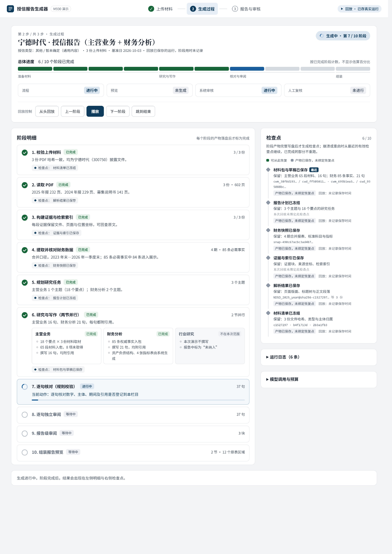Click the 检查点: 材料包与草稿已保存 chip under stage 6
392x554 pixels.
coord(58,370)
